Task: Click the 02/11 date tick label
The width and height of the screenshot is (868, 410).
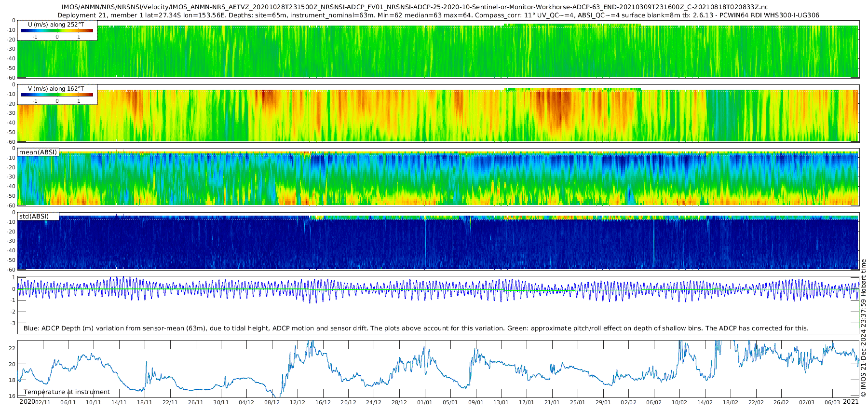Action: [x=42, y=403]
